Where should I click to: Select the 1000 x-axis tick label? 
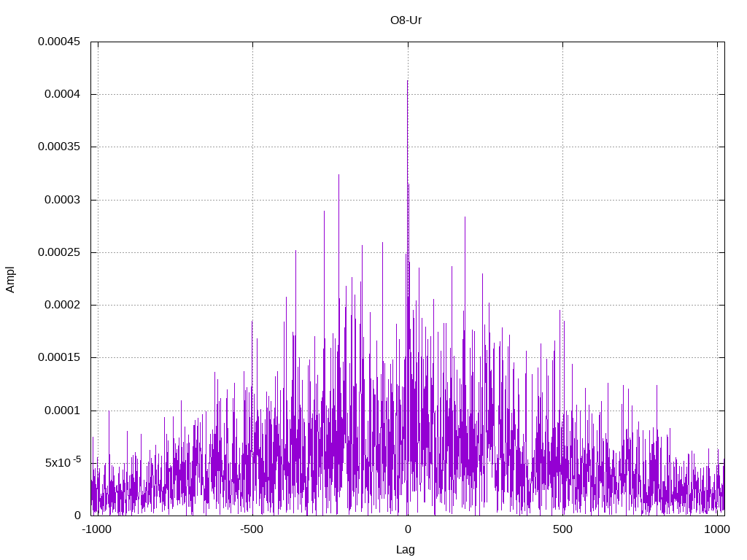click(x=717, y=529)
